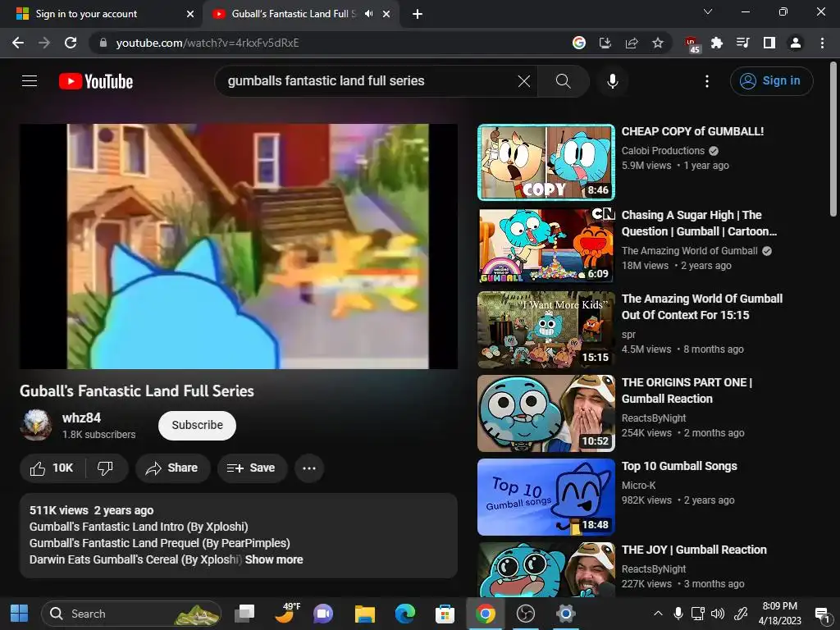Open the Windows Start menu
This screenshot has height=630, width=840.
tap(20, 614)
